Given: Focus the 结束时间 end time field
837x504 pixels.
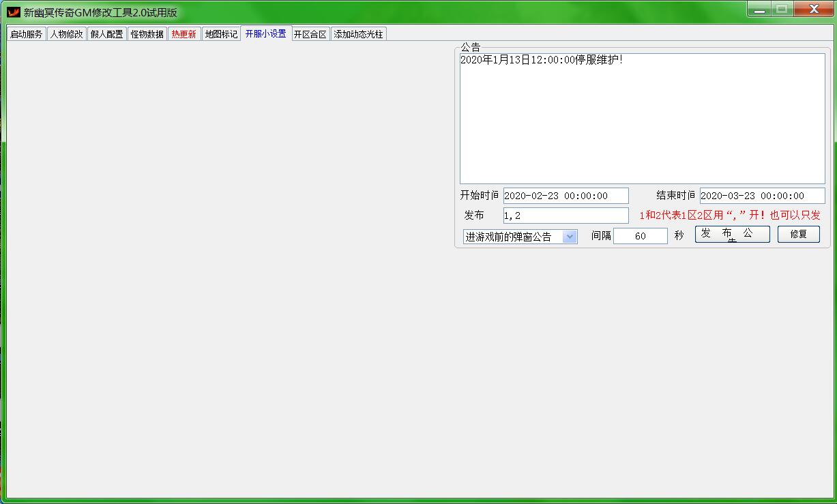Looking at the screenshot, I should [761, 196].
